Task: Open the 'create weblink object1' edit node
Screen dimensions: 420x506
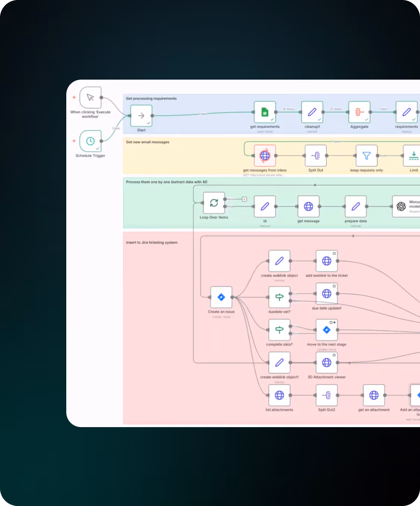Action: point(279,362)
